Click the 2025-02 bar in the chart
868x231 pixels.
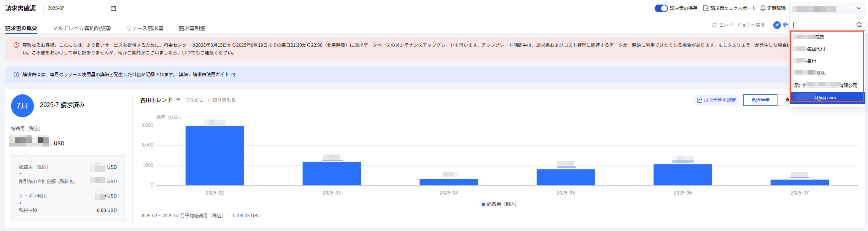pos(215,155)
